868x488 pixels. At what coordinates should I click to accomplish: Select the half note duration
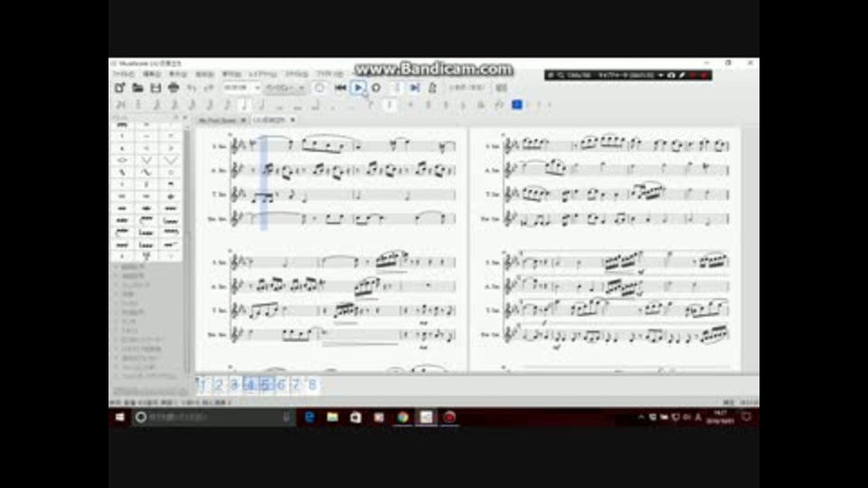point(262,105)
